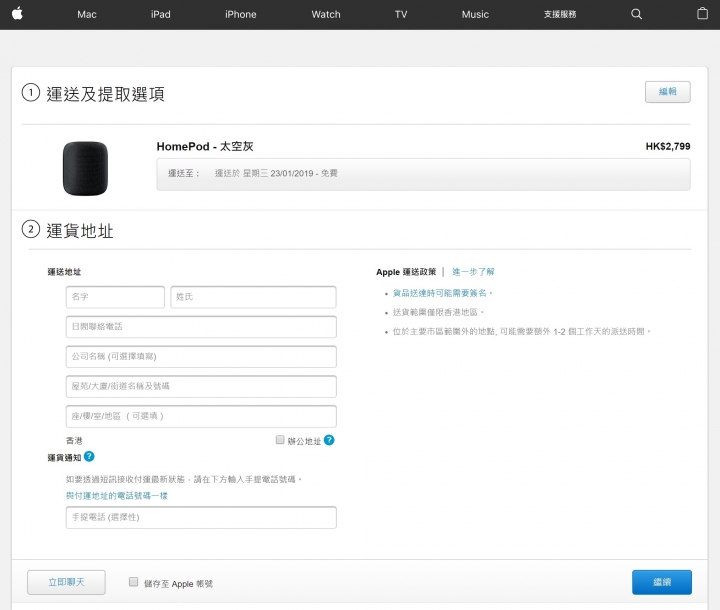Click the Apple logo icon
The image size is (720, 610).
(17, 14)
